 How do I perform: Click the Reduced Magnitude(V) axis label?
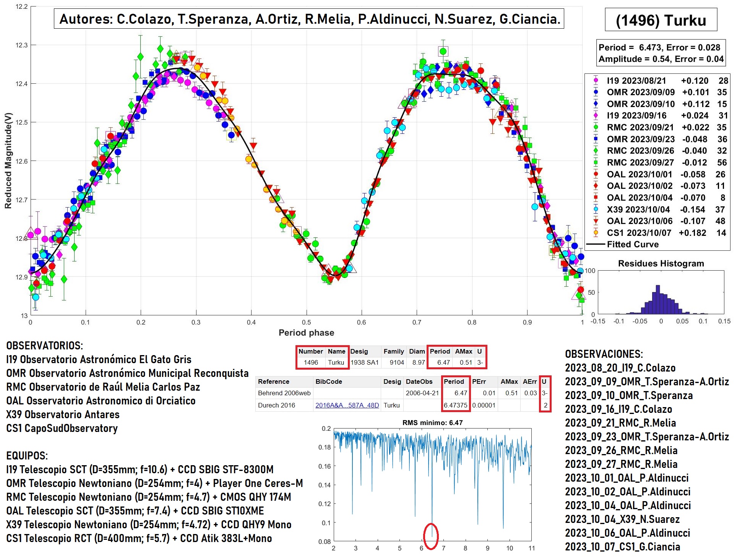coord(8,161)
